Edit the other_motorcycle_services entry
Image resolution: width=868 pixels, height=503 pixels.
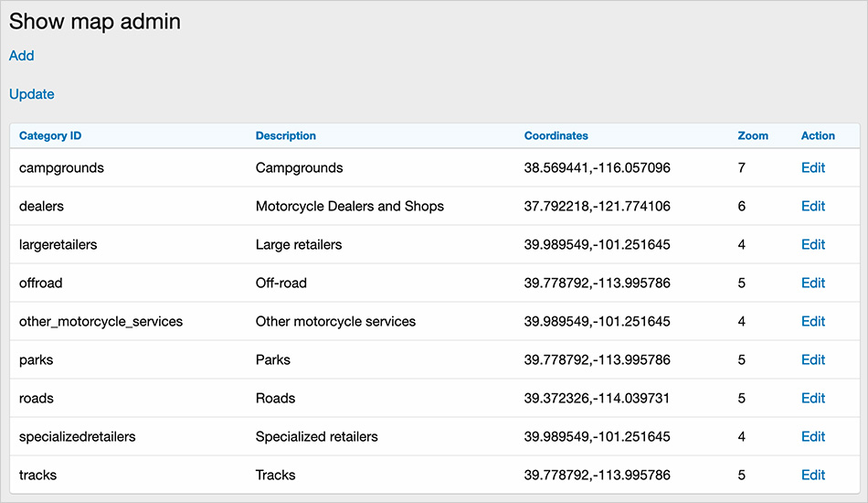tap(812, 322)
